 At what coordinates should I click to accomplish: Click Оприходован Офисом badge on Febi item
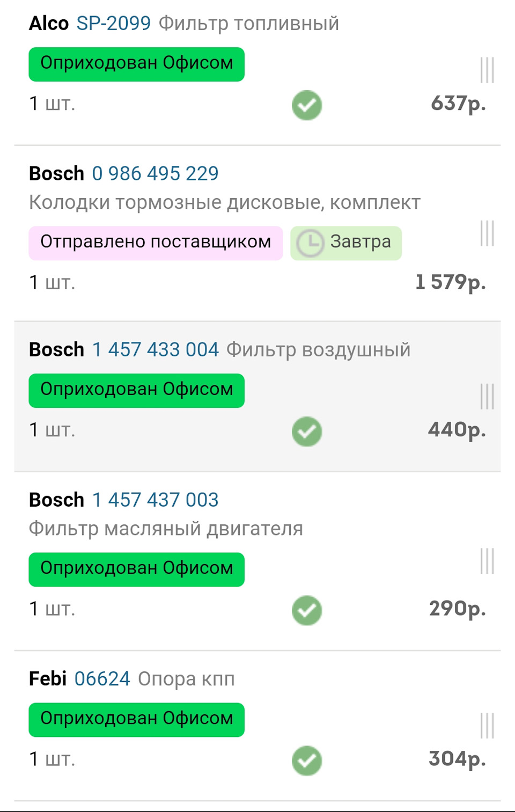[x=137, y=720]
